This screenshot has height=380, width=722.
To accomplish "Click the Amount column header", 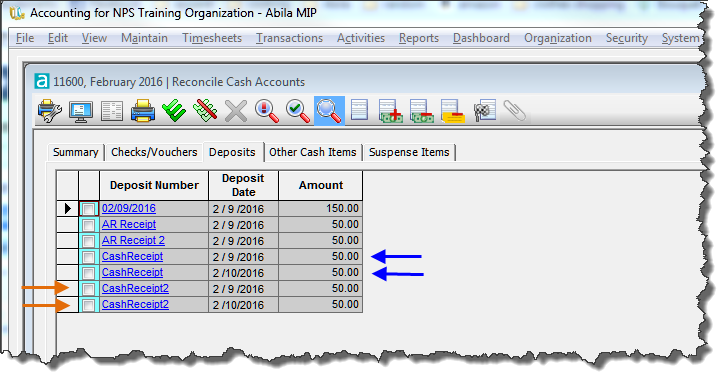I will (x=321, y=185).
